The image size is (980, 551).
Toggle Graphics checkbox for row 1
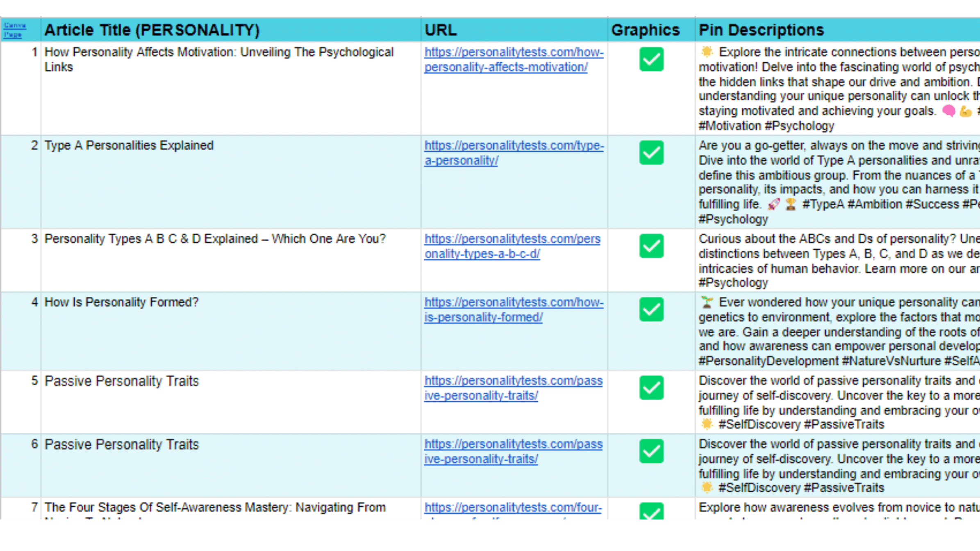coord(651,59)
